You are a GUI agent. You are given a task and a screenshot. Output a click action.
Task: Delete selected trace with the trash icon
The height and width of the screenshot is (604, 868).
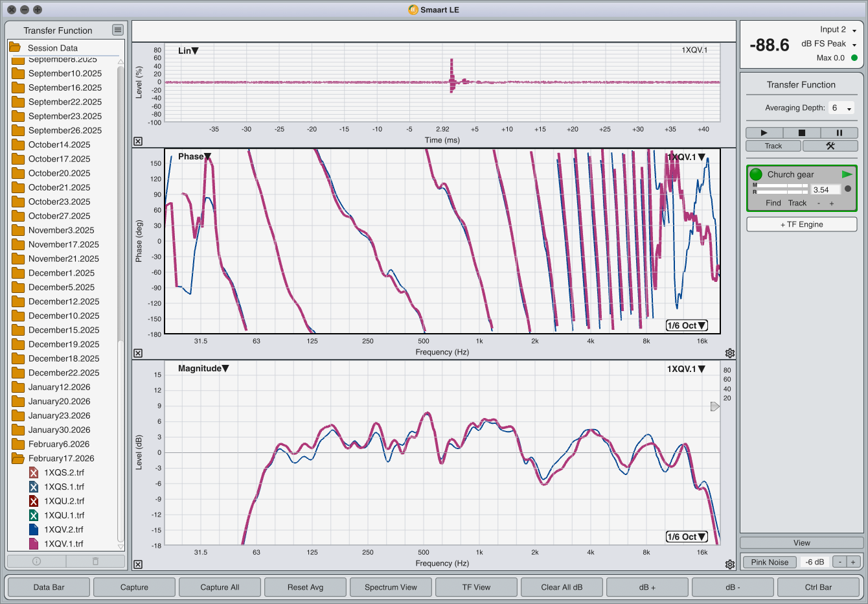point(95,561)
